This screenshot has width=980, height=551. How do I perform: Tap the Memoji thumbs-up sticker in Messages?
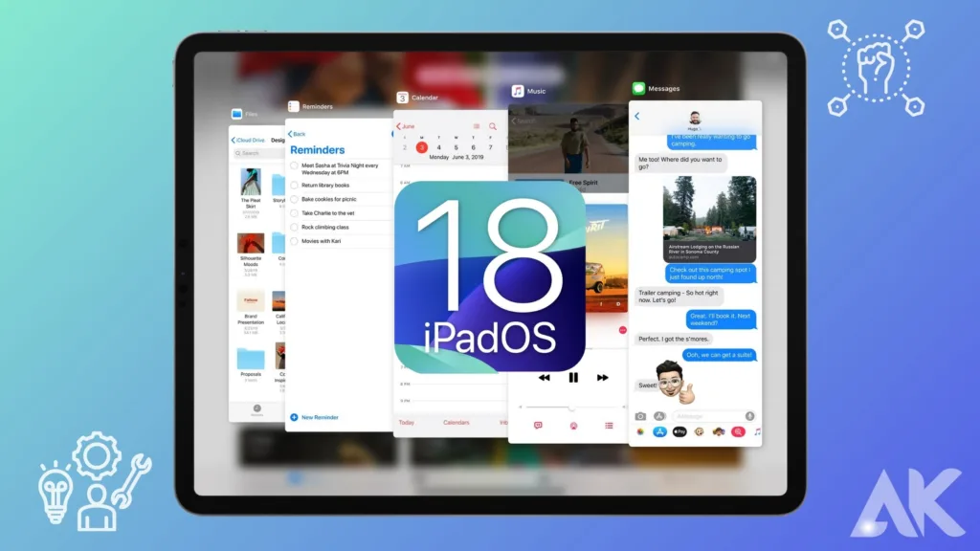(x=675, y=382)
